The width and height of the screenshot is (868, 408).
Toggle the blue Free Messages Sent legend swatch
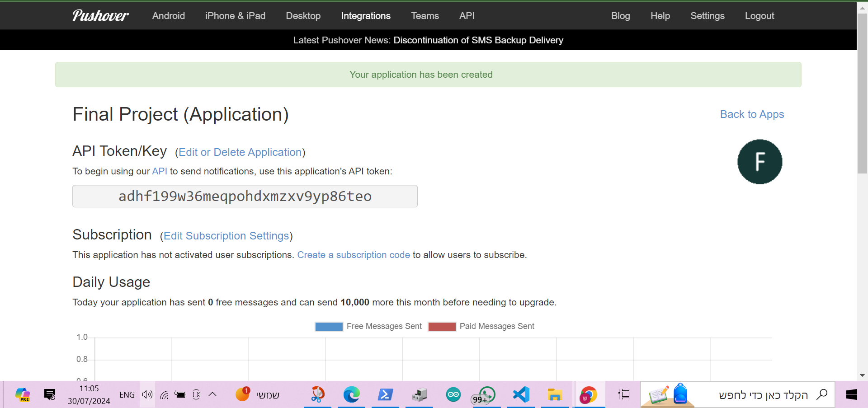[x=329, y=326]
